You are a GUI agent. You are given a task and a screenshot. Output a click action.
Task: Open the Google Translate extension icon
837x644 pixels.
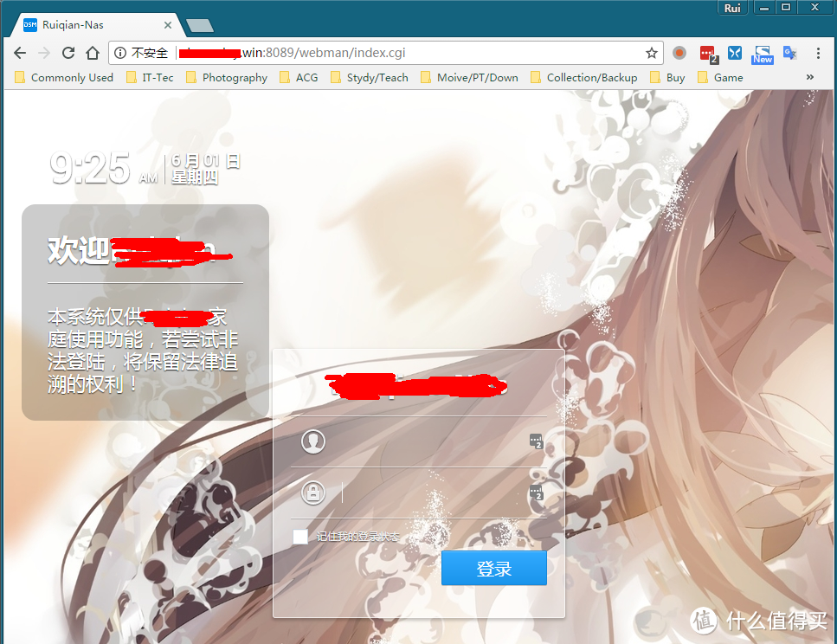coord(789,53)
